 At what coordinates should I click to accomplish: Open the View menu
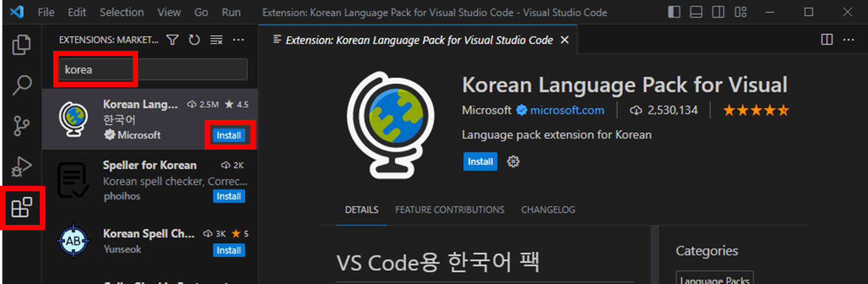coord(169,12)
